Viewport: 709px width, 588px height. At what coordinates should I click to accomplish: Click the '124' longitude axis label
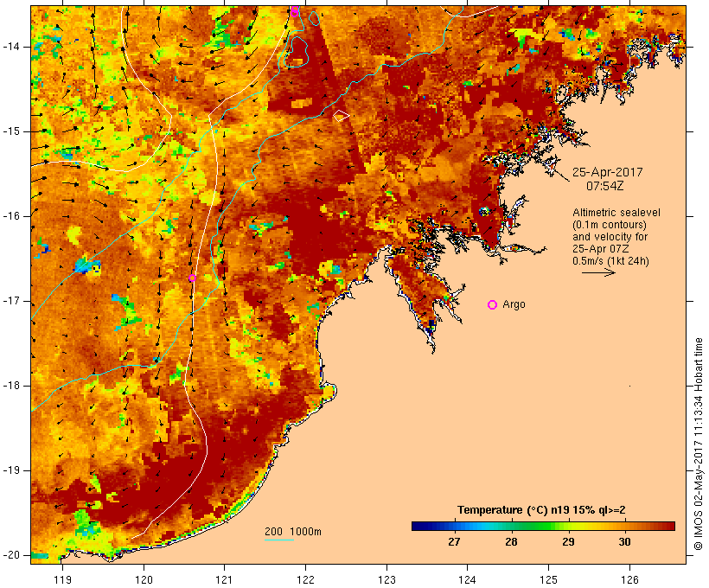468,580
